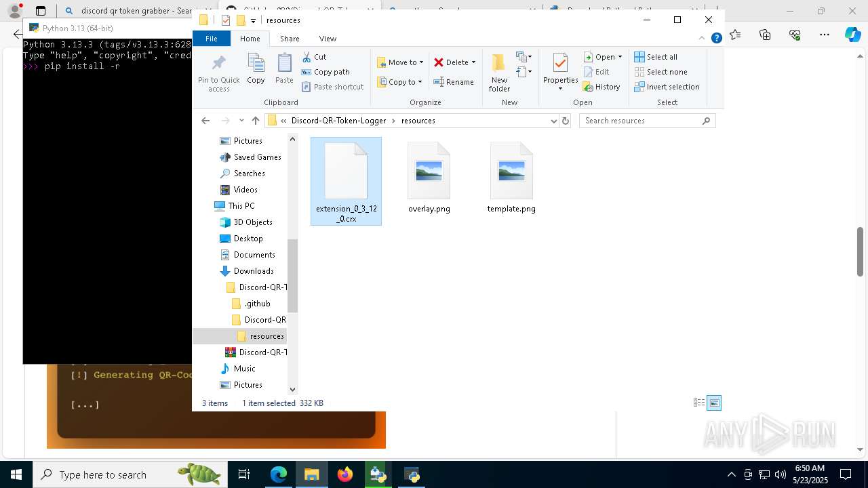This screenshot has width=868, height=488.
Task: Select overlay.png file
Action: pyautogui.click(x=429, y=178)
